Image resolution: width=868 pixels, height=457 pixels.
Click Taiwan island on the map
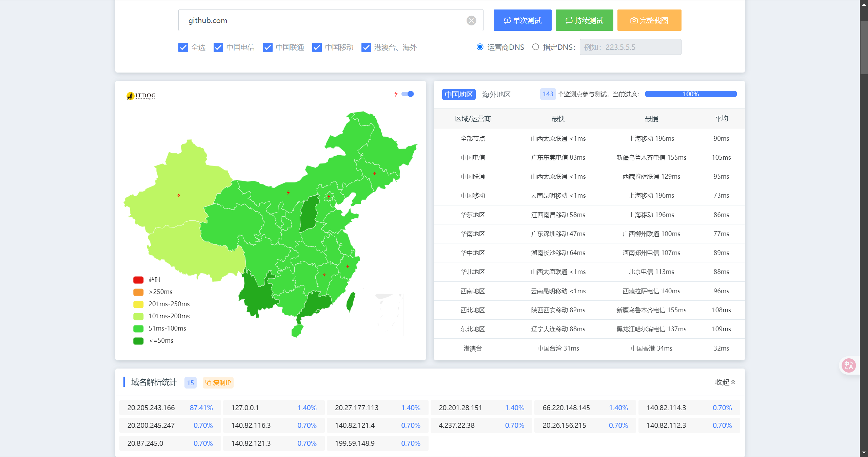pos(351,302)
